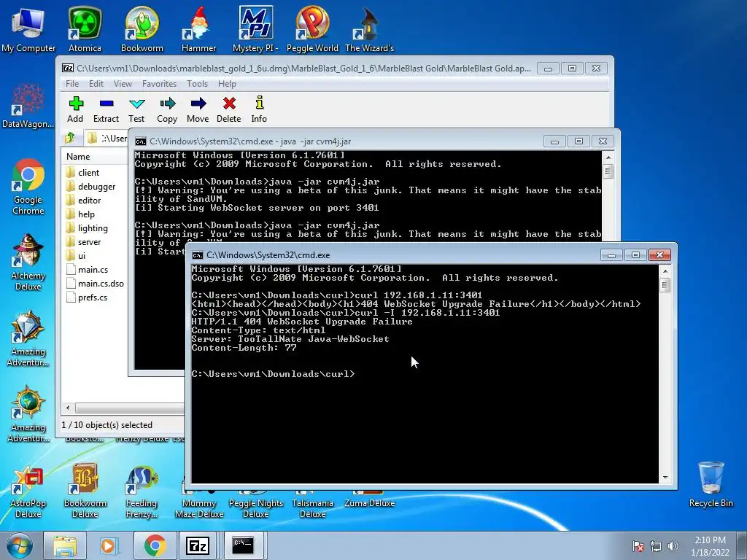Screen dimensions: 747x560
Task: Click the up-folder arrow in 7-Zip
Action: coord(70,138)
